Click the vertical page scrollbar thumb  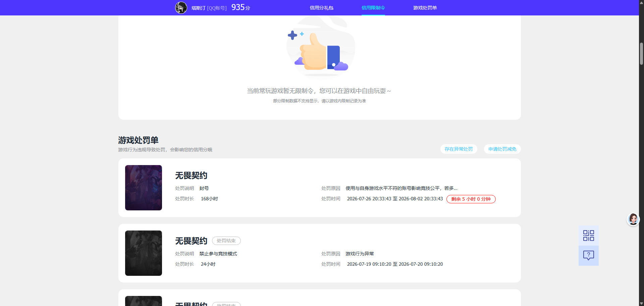(641, 54)
